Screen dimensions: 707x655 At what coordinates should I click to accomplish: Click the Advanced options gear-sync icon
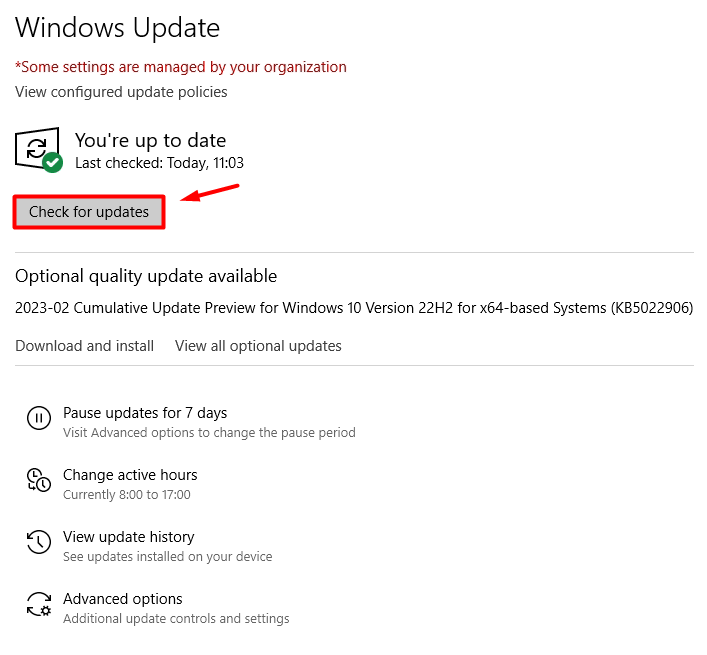pos(39,604)
